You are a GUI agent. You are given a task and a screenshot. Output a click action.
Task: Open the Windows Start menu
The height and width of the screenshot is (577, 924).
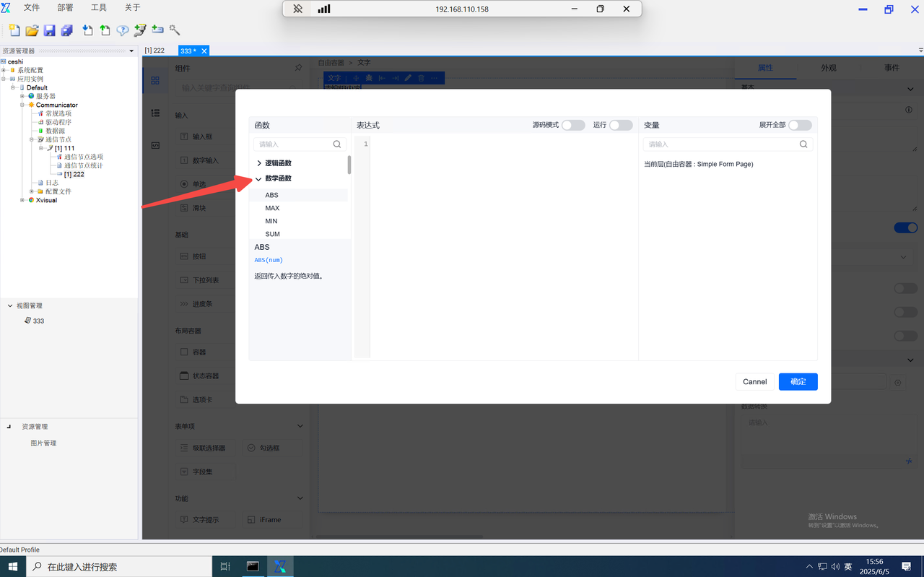pyautogui.click(x=13, y=567)
